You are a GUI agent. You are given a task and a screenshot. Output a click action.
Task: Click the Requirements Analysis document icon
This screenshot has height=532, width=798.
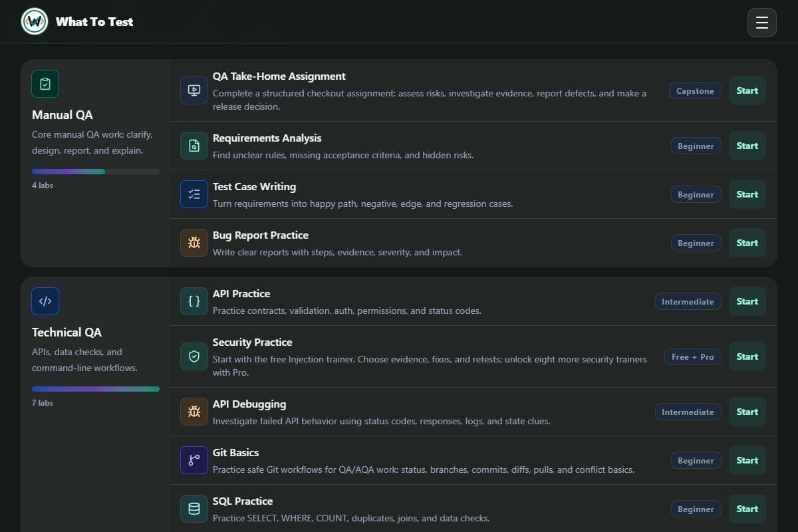194,146
